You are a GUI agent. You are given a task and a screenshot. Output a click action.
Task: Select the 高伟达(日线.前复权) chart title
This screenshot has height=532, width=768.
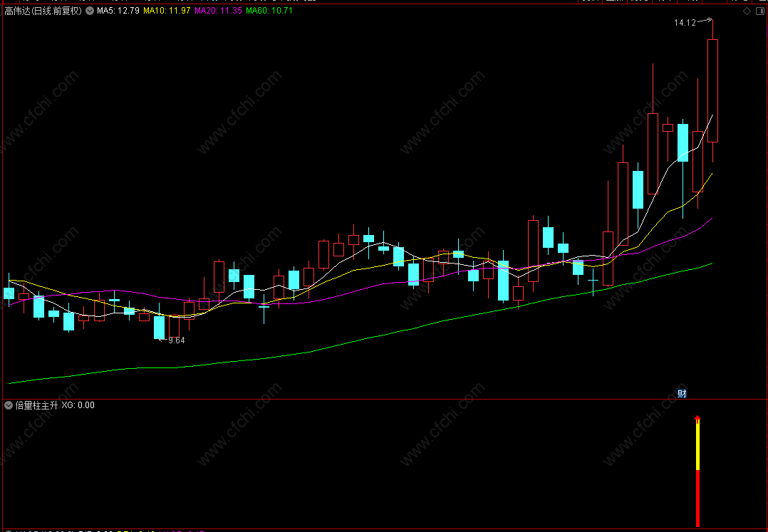click(x=43, y=11)
